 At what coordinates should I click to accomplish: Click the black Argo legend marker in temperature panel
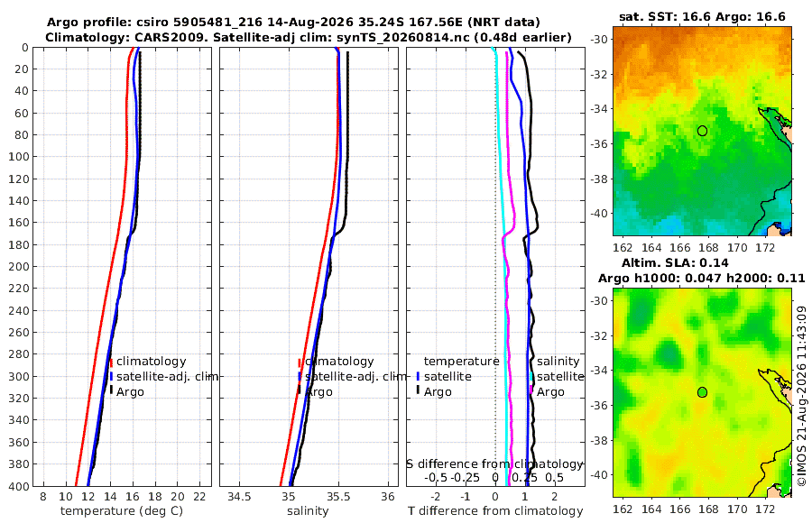pyautogui.click(x=111, y=390)
